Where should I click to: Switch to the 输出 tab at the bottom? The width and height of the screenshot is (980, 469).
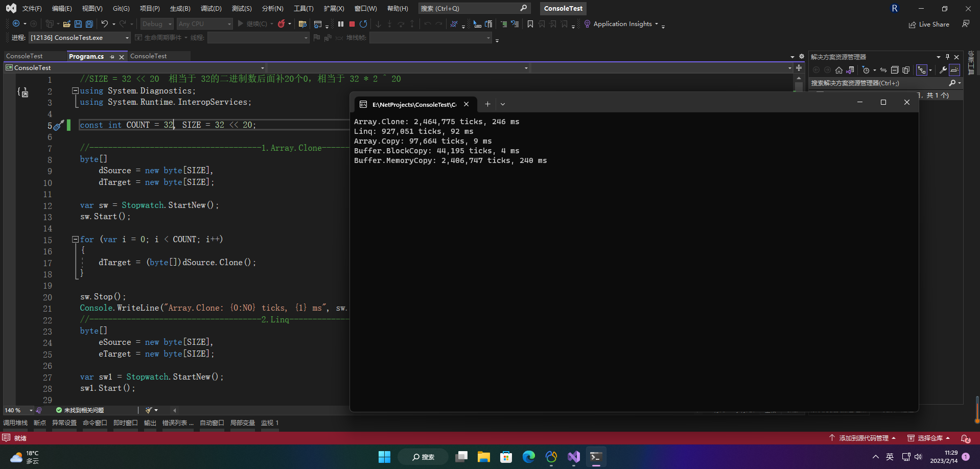[150, 423]
